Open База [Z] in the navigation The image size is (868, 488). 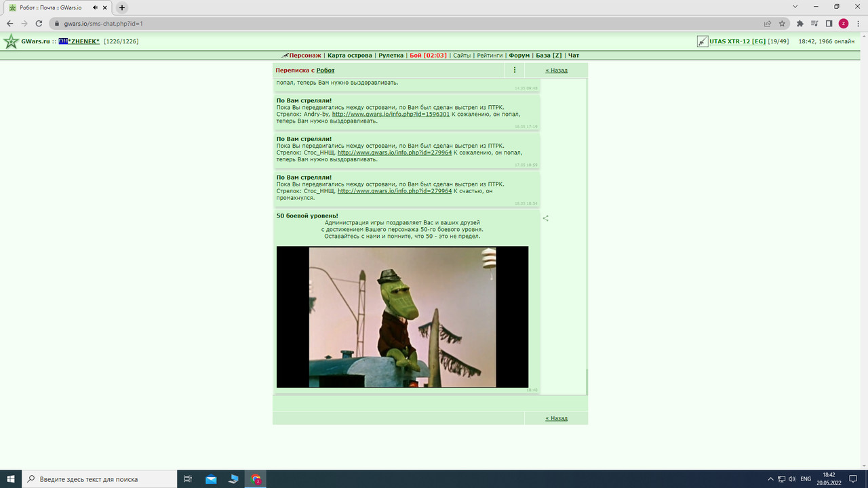tap(549, 56)
